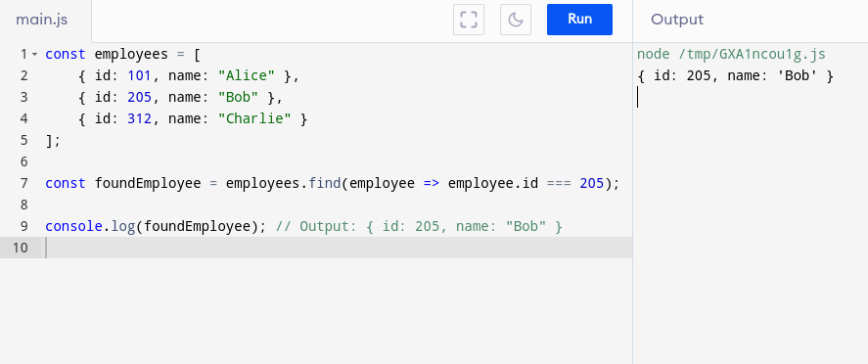Click the "Charlie" string on line 4
The width and height of the screenshot is (868, 364).
pyautogui.click(x=254, y=119)
